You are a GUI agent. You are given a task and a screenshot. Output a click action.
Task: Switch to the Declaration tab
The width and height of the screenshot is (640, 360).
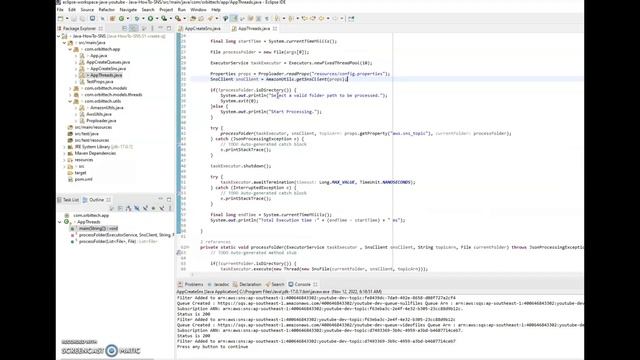click(247, 284)
